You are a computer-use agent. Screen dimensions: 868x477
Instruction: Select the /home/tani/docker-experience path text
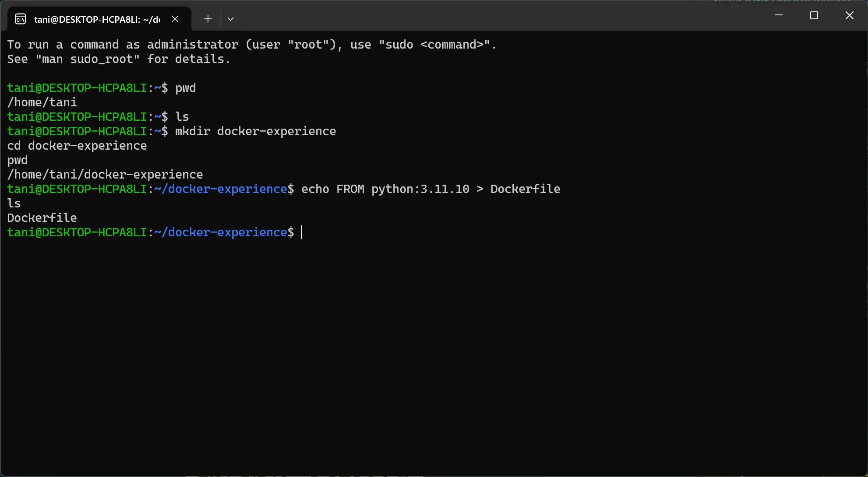pos(105,174)
